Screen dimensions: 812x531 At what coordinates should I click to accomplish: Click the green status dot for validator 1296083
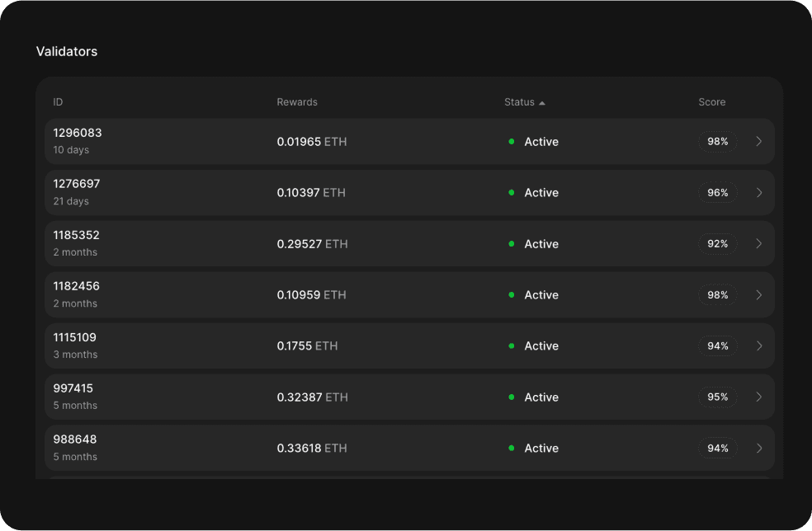pyautogui.click(x=512, y=142)
